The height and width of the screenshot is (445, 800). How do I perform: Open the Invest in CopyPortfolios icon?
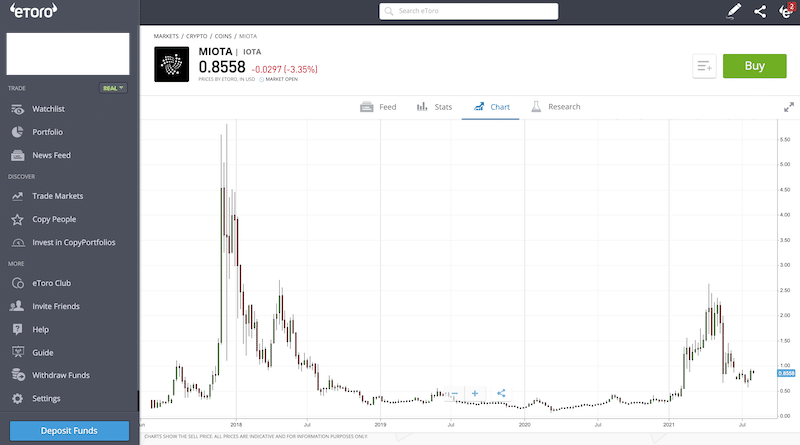tap(18, 242)
